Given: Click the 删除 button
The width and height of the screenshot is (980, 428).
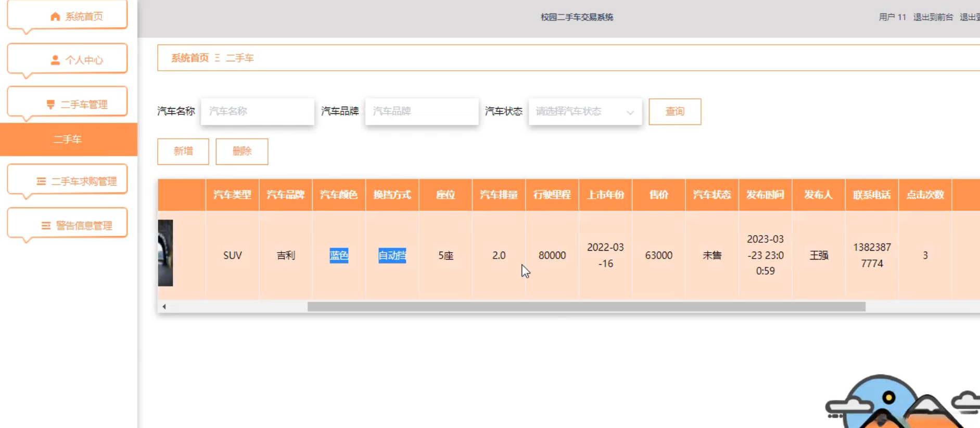Looking at the screenshot, I should [242, 151].
